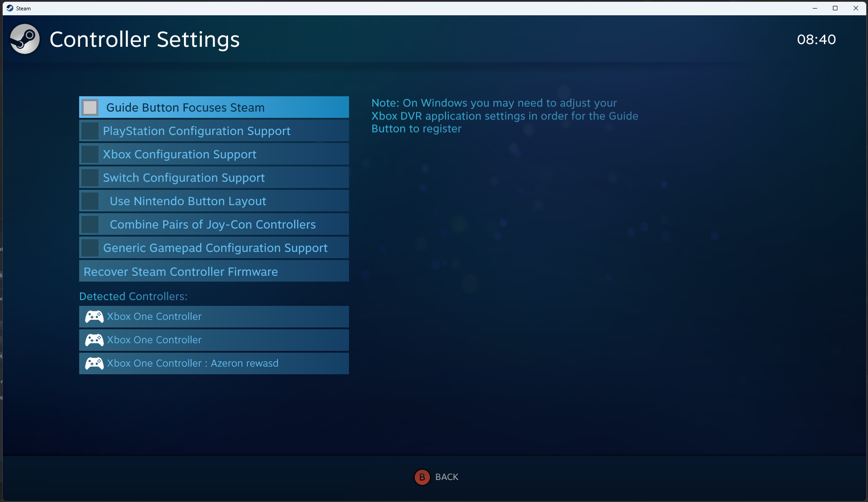Toggle the Switch Configuration Support checkbox
Image resolution: width=868 pixels, height=502 pixels.
[x=90, y=178]
